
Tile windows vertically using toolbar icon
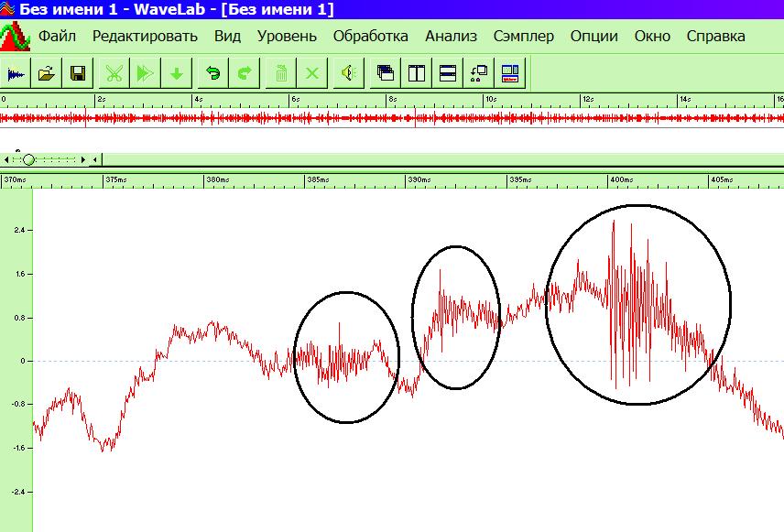(x=417, y=73)
